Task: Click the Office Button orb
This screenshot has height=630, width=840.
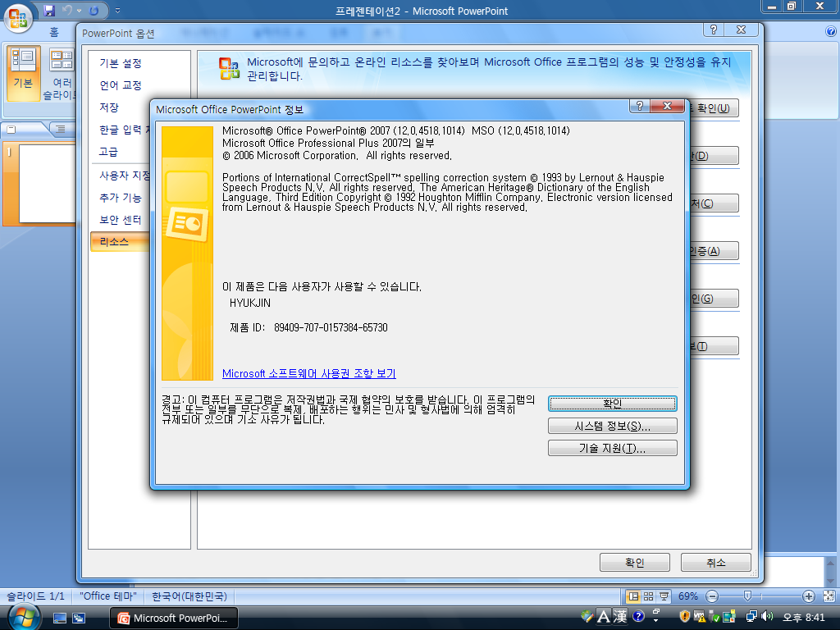Action: click(18, 17)
